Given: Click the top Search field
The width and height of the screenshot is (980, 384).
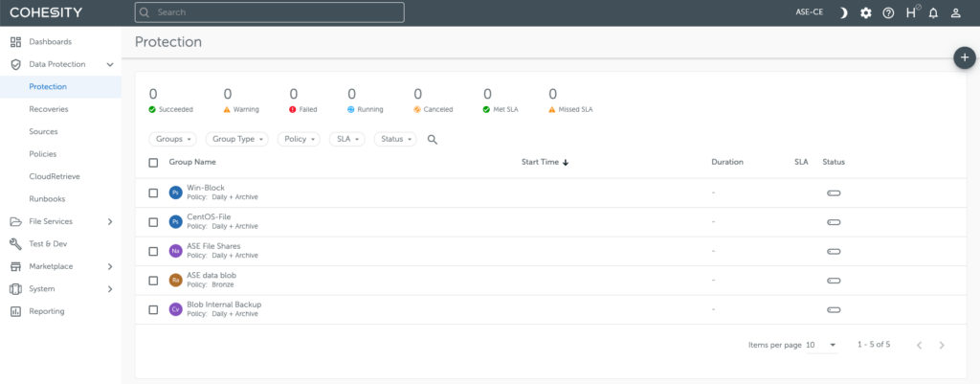Looking at the screenshot, I should [x=270, y=12].
